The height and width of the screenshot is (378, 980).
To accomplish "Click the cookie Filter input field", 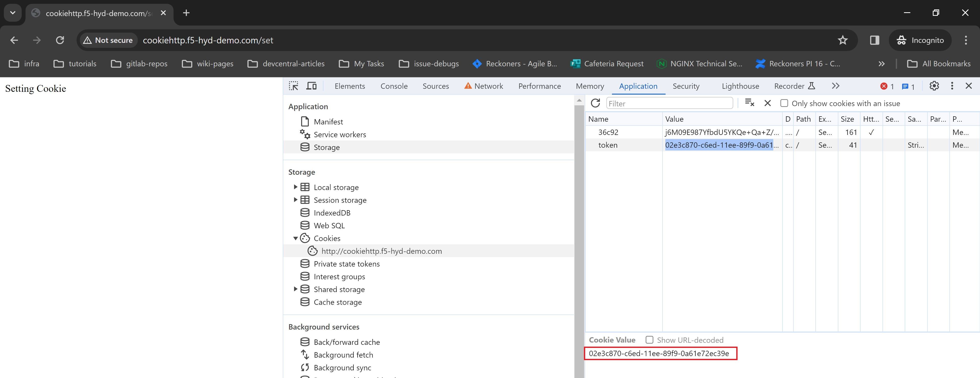I will [670, 104].
